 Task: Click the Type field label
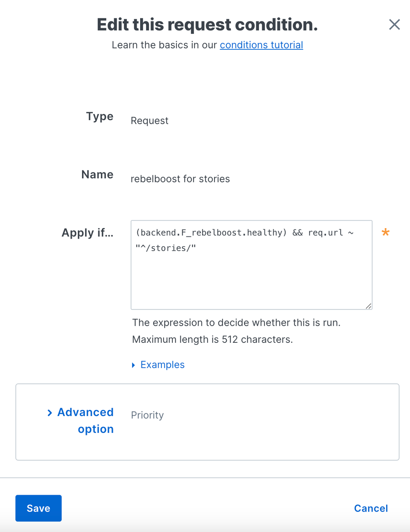tap(100, 116)
